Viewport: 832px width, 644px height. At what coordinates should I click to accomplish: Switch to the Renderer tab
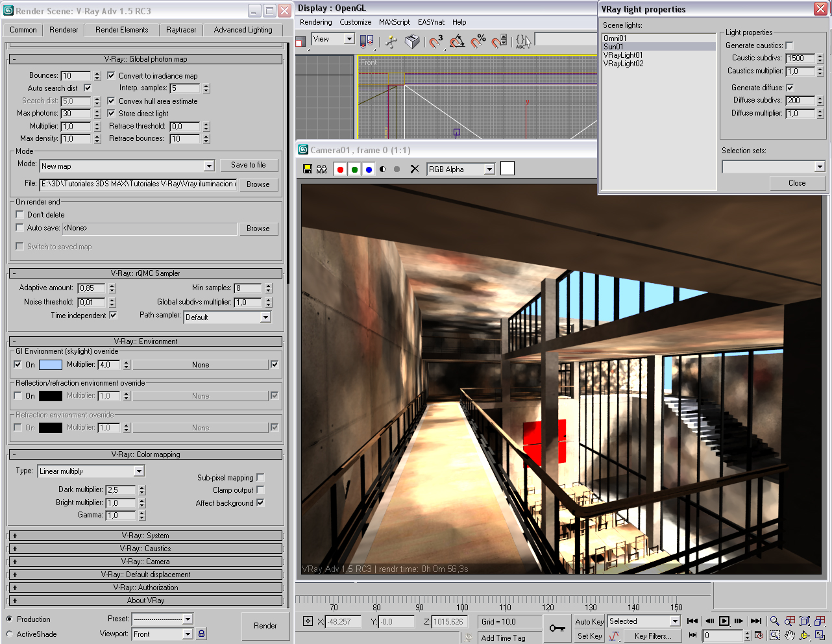coord(64,30)
